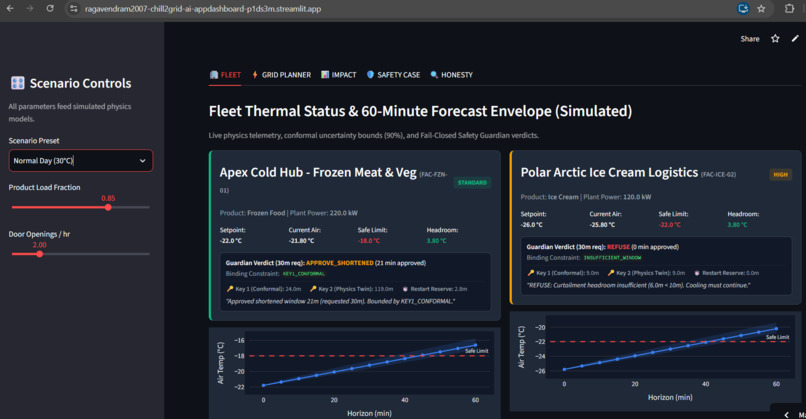Click Apex Key 1 (Conformal) key icon
806x419 pixels.
(x=230, y=289)
